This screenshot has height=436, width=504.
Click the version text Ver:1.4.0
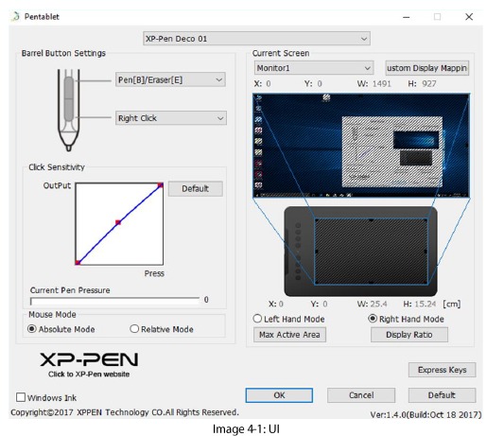426,415
